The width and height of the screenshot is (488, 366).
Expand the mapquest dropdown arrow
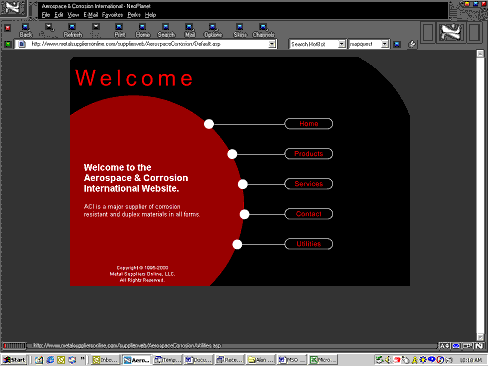(385, 44)
